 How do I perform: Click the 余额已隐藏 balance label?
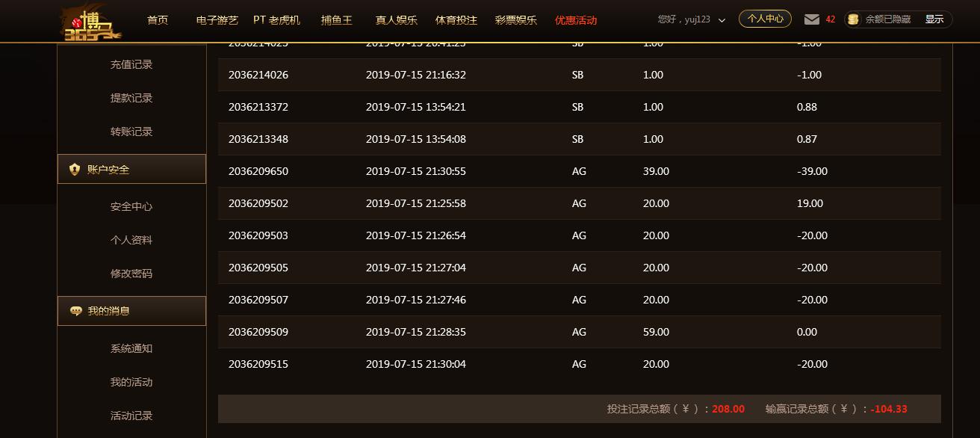[x=888, y=19]
